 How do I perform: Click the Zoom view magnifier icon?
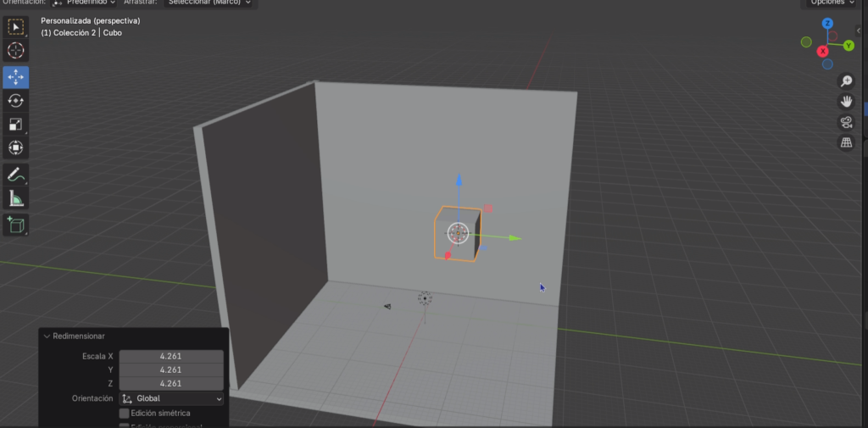point(846,81)
